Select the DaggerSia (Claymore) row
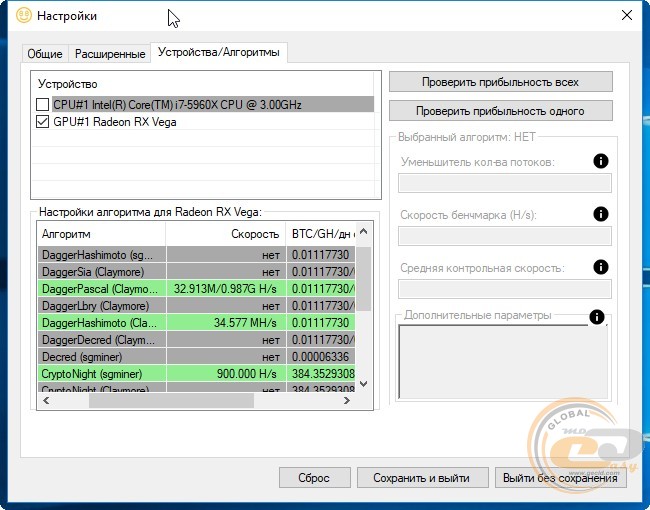The height and width of the screenshot is (510, 650). (197, 272)
